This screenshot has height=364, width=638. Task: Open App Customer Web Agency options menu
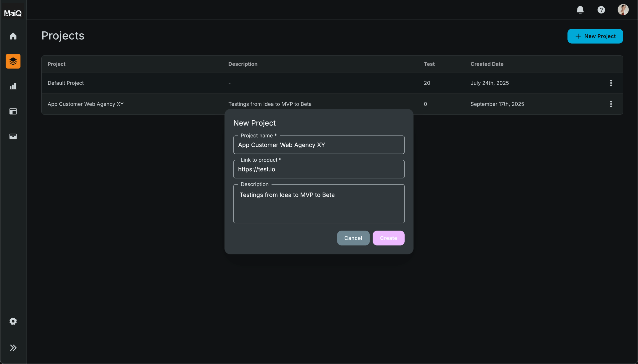[x=611, y=104]
